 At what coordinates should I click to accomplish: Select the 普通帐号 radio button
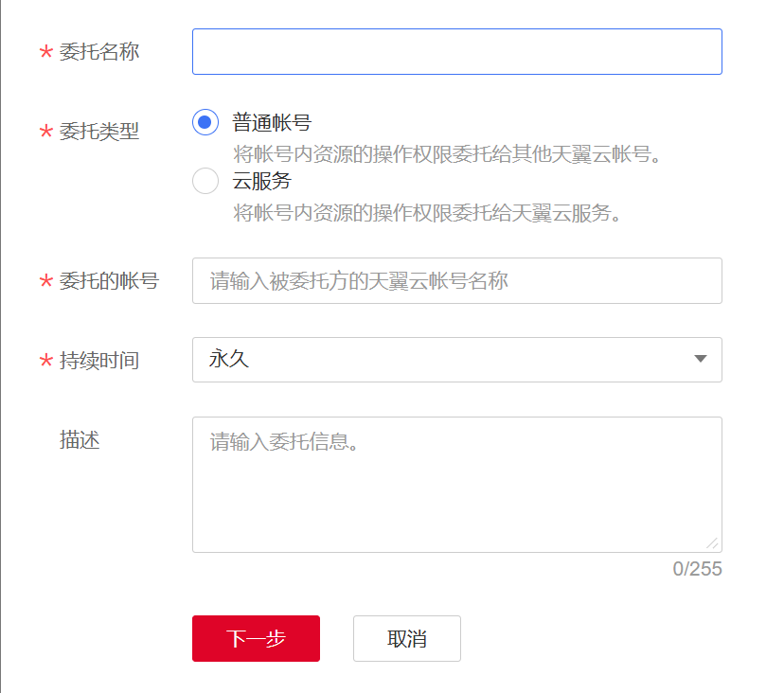tap(205, 122)
